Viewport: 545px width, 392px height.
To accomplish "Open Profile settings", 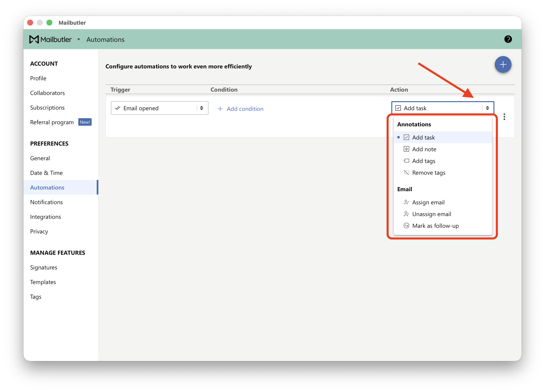I will [x=38, y=78].
